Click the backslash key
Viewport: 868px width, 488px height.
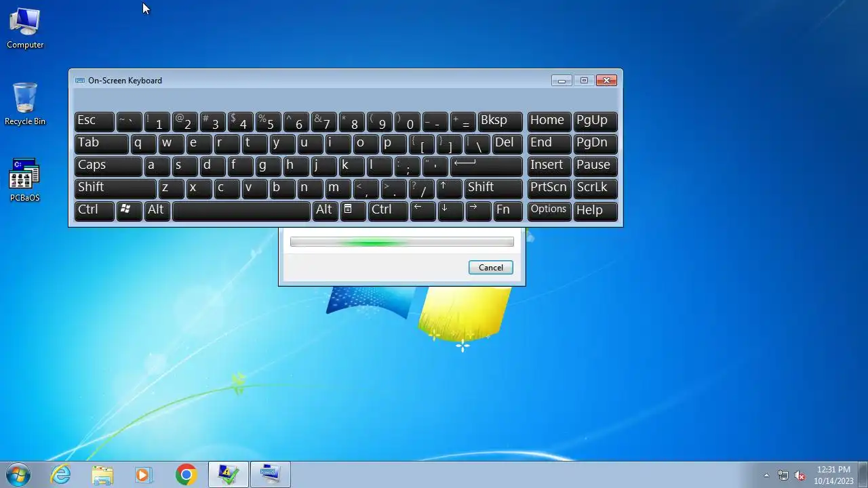point(477,143)
